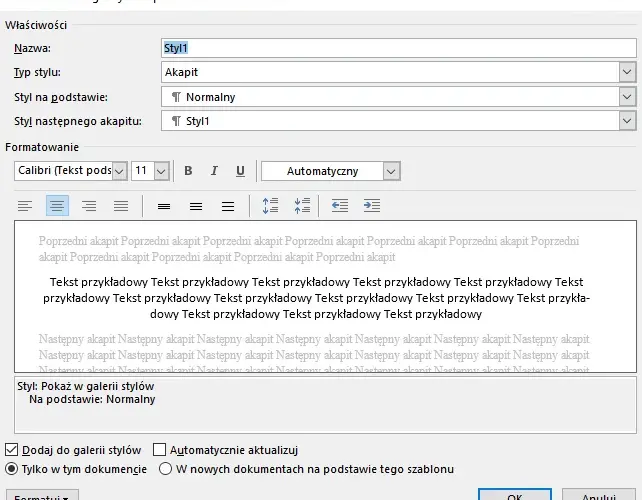Open the Formatuj menu button
The width and height of the screenshot is (642, 500).
(x=42, y=495)
